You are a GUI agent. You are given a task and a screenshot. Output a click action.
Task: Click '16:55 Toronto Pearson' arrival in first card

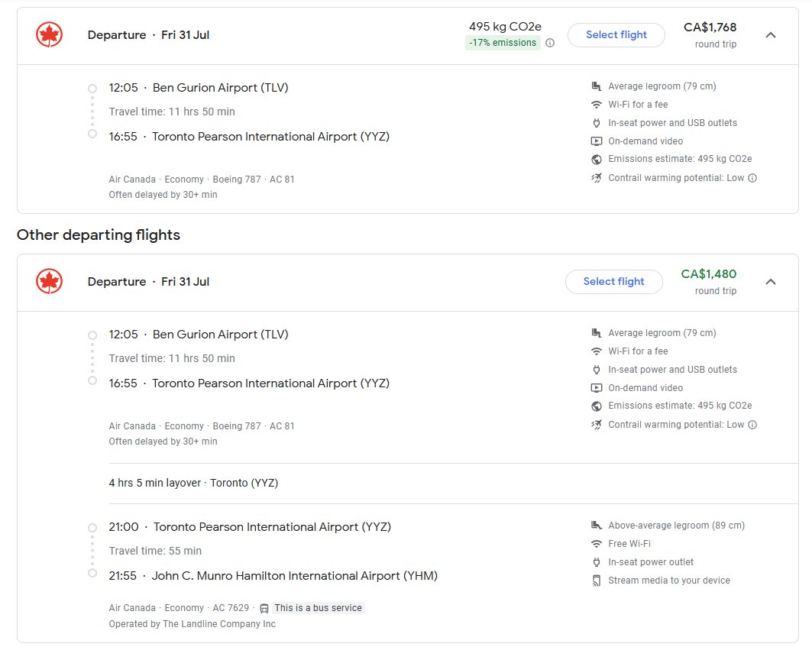point(249,136)
